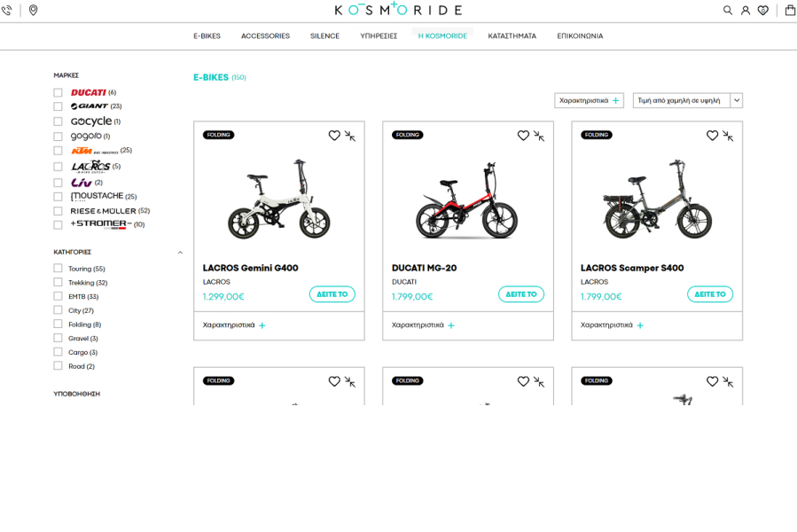
Task: Open the ΚΑΤΑΣΤΗΜΑΤΑ menu item
Action: click(512, 36)
